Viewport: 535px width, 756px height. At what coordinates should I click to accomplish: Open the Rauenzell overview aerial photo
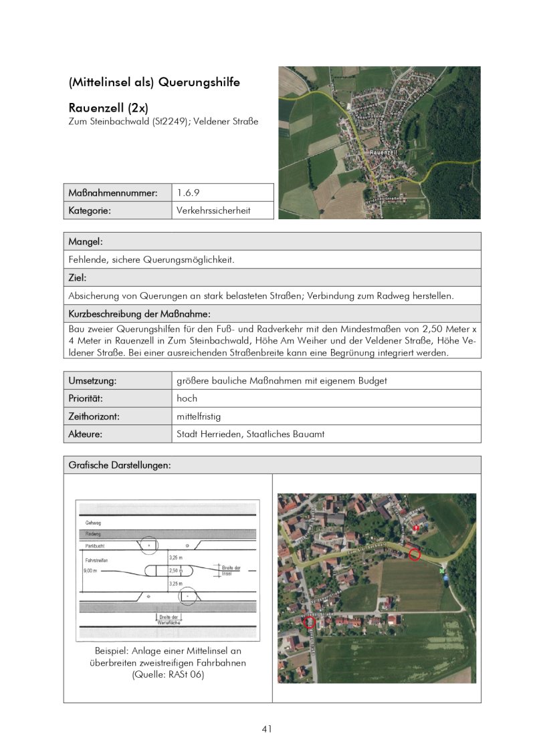point(379,143)
